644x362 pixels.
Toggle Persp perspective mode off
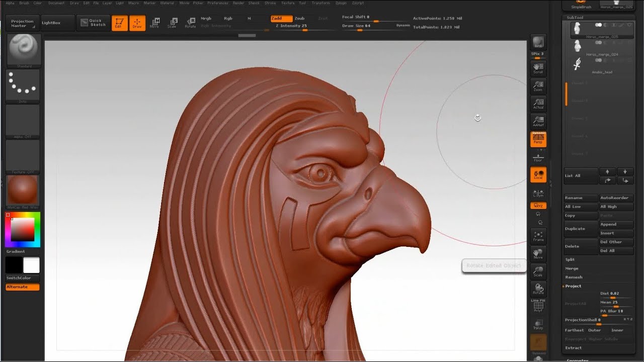coord(538,138)
